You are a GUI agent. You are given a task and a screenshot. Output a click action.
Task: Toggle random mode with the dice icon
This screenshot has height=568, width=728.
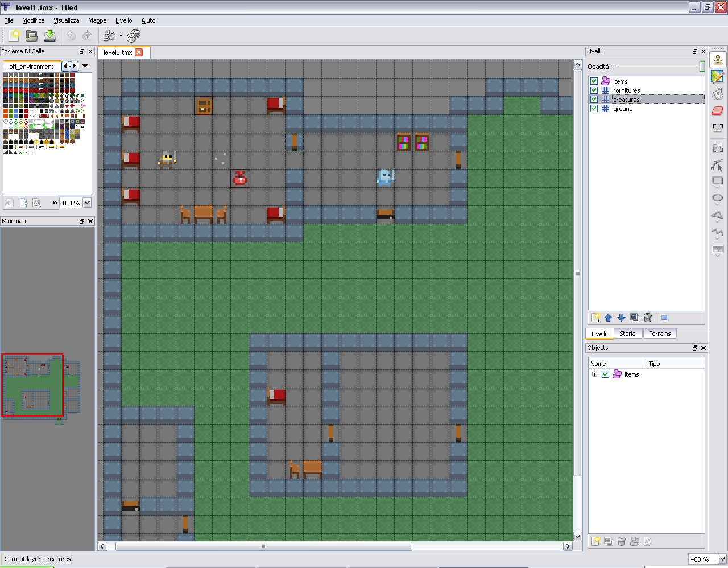[x=134, y=36]
